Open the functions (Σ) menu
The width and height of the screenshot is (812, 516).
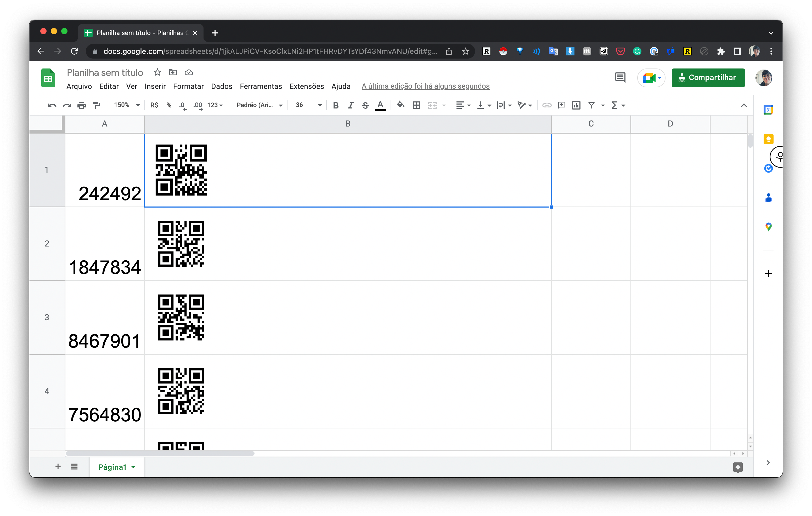coord(616,105)
